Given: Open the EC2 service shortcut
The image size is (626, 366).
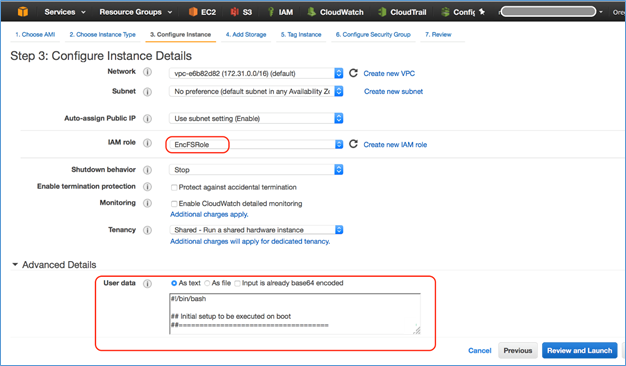Looking at the screenshot, I should click(x=202, y=12).
